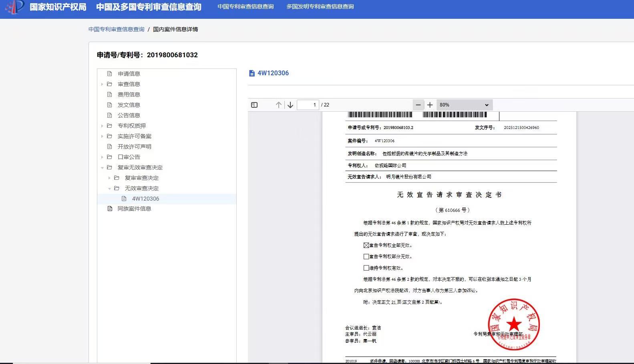Click the page number input field
The height and width of the screenshot is (364, 634).
click(x=308, y=105)
